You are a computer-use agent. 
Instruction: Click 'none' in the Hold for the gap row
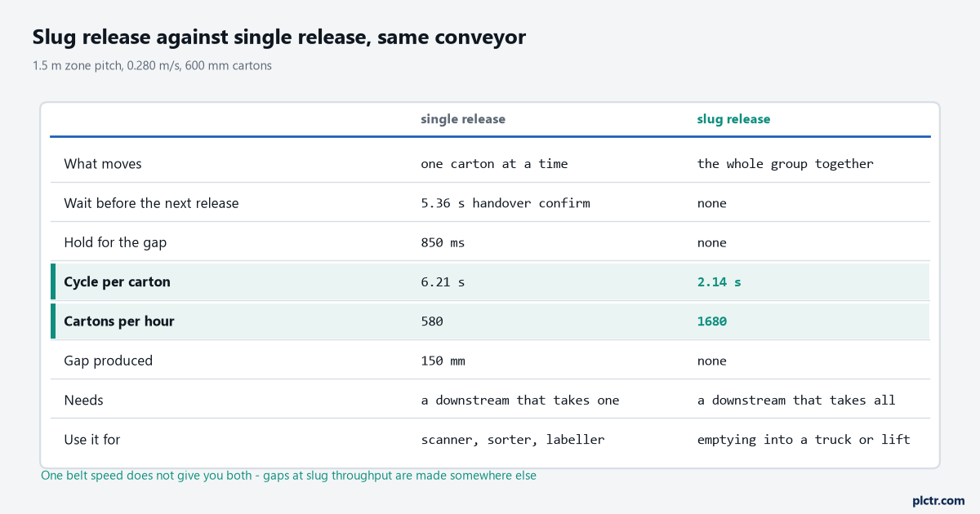711,243
